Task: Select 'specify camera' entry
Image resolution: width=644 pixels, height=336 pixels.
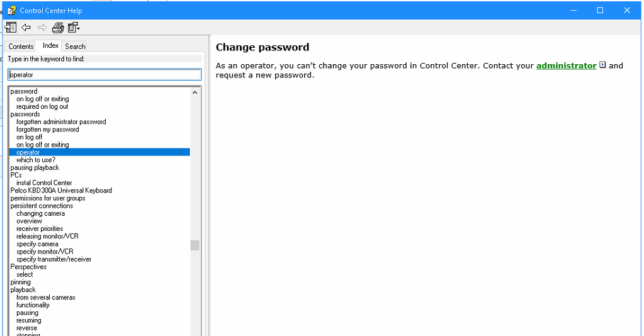Action: click(x=37, y=244)
